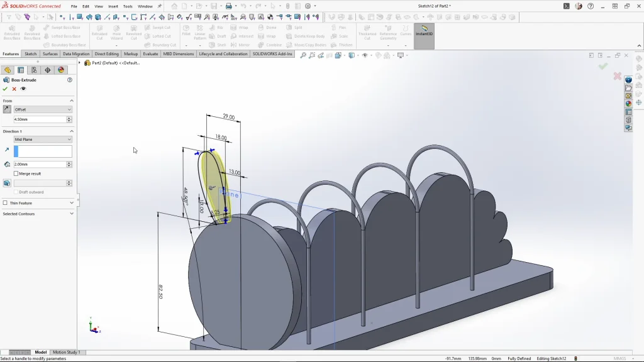The image size is (644, 362).
Task: Open the Mid Plane end condition dropdown
Action: (x=43, y=140)
